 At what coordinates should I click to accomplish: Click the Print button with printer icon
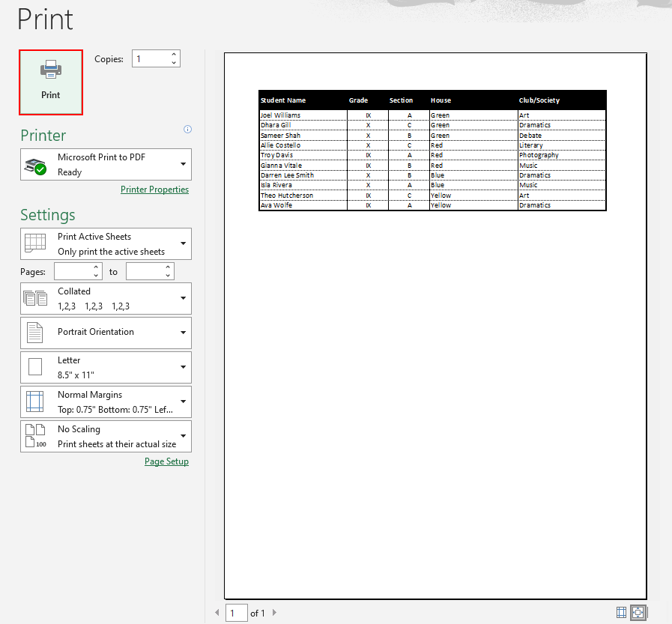[x=51, y=82]
